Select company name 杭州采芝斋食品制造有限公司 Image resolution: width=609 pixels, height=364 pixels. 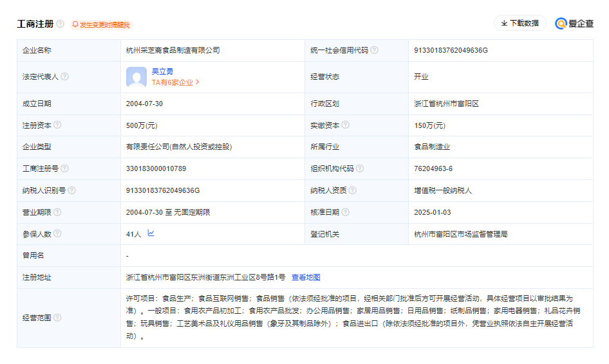173,50
